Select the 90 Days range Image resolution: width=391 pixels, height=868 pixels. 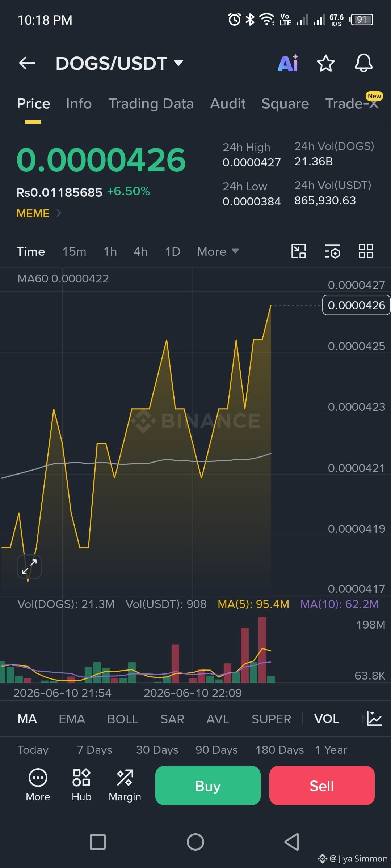click(x=216, y=750)
